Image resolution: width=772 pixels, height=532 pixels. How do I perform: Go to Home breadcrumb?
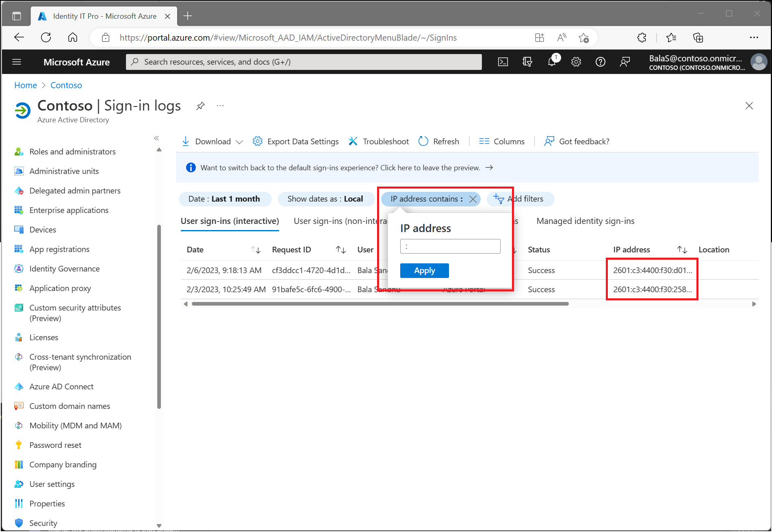pos(26,85)
